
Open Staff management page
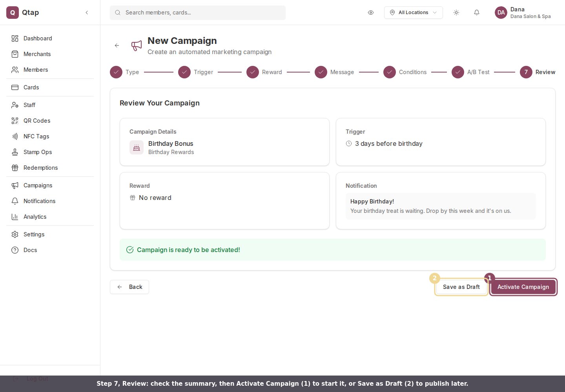50,105
